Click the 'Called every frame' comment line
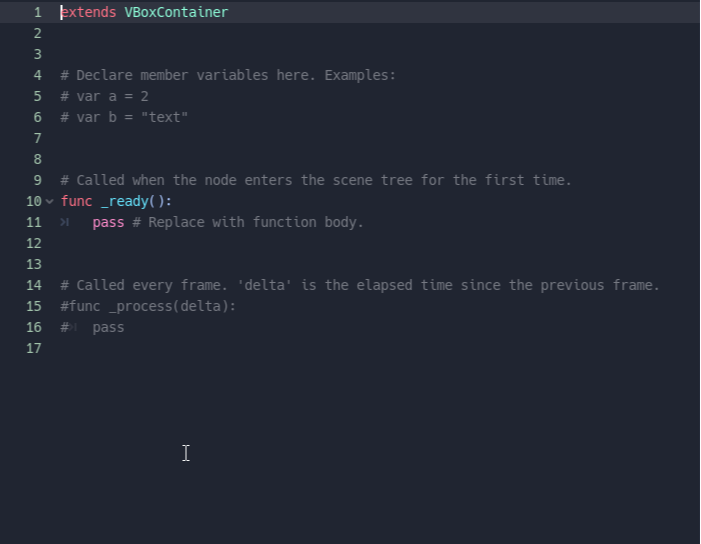This screenshot has width=701, height=544. (x=360, y=285)
